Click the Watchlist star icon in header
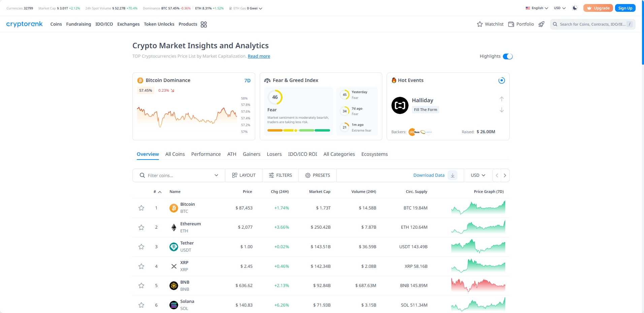Viewport: 644px width, 313px height. click(479, 24)
